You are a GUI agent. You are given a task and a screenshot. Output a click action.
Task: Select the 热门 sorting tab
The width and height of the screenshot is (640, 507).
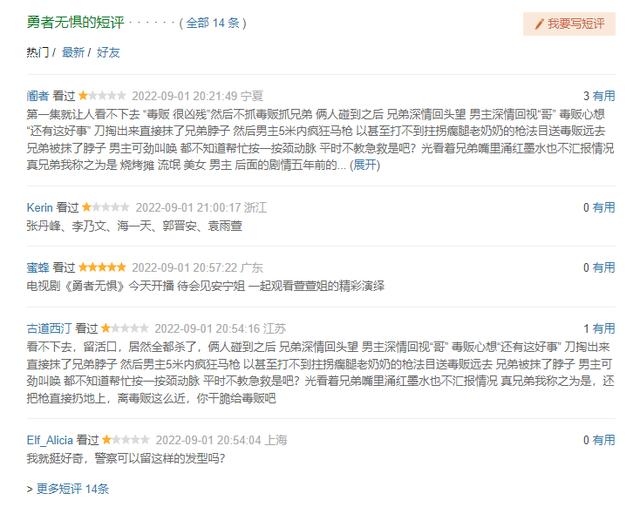(38, 52)
